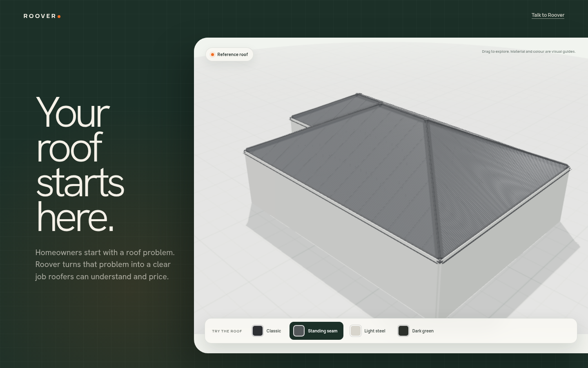
Task: Click the 3D roof model surface
Action: [367, 172]
